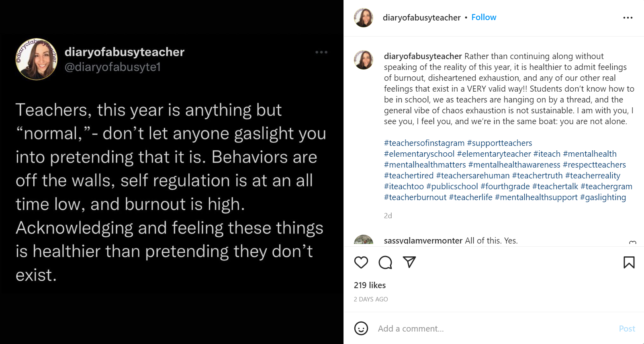Follow diaryofabusyteacher
Viewport: 644px width, 344px height.
click(x=484, y=17)
